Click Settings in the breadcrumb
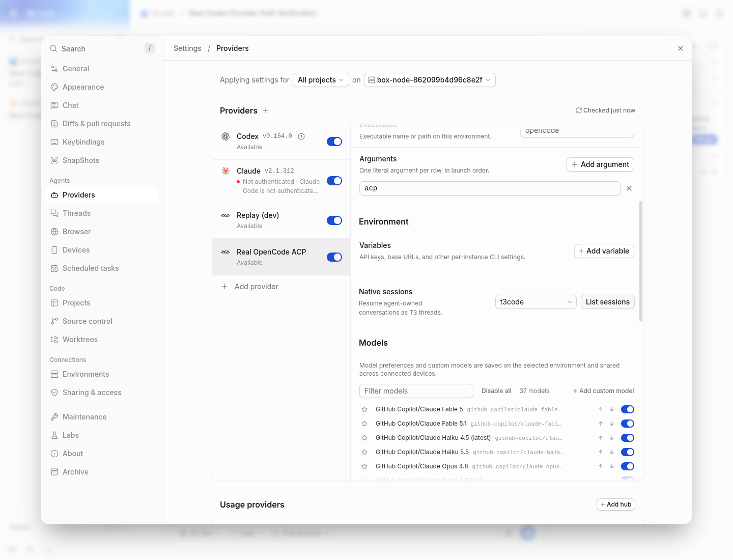 point(187,48)
